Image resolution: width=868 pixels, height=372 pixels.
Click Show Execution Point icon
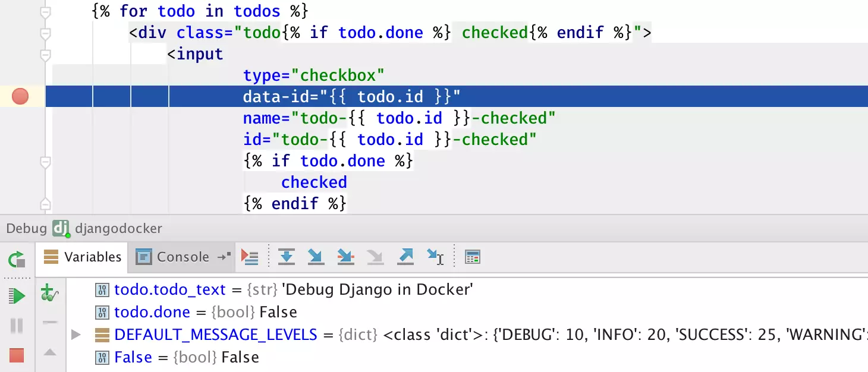250,257
